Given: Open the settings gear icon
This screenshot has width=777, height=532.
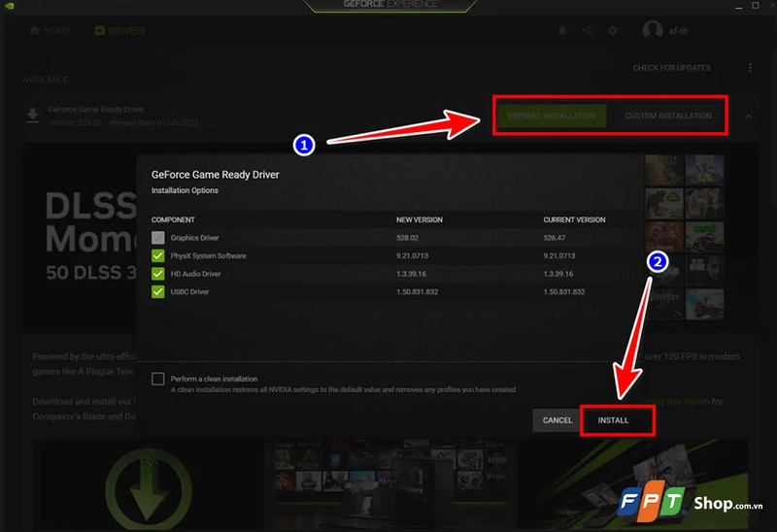Looking at the screenshot, I should [613, 31].
